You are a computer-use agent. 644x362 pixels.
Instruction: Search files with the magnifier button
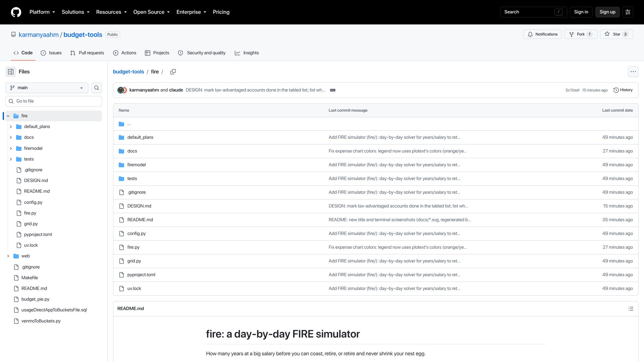tap(97, 88)
